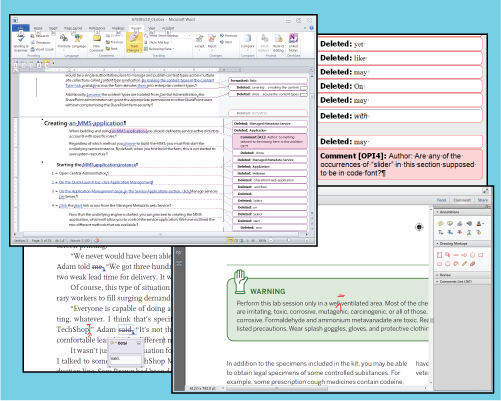Viewport: 501px width, 401px height.
Task: Select Attach File annotation tool
Action: point(460,223)
